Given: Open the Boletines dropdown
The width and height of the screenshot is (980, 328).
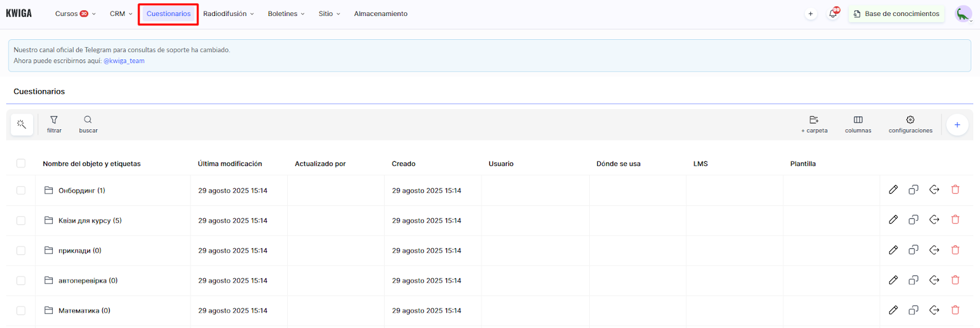Looking at the screenshot, I should (285, 13).
